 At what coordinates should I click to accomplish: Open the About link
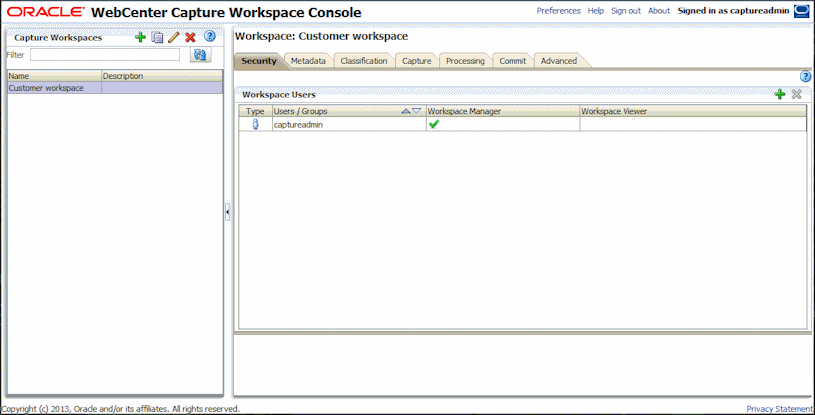coord(659,11)
